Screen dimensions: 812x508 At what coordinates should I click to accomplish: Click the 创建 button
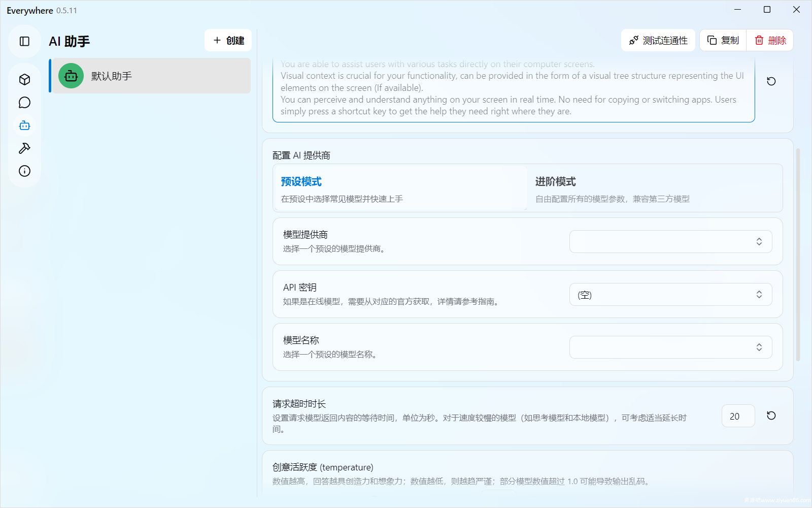(228, 41)
